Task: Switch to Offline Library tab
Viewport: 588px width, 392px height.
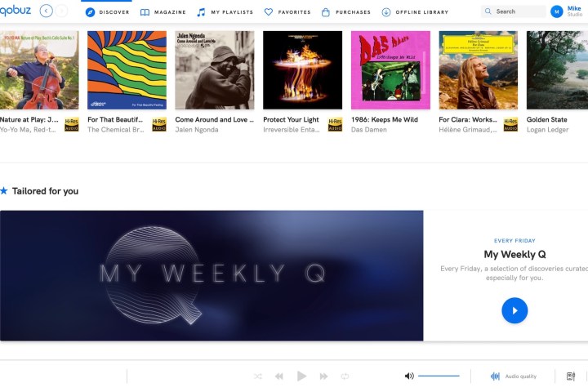Action: (x=415, y=12)
